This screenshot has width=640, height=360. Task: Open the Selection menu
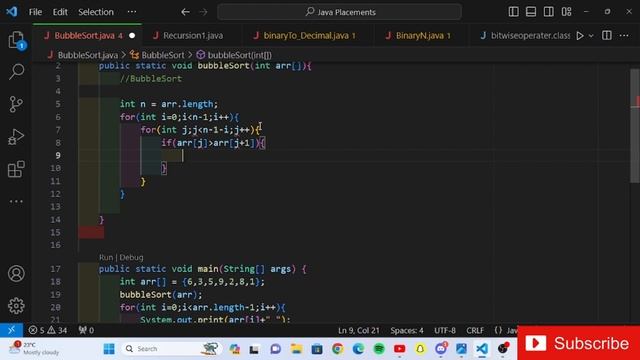(x=96, y=12)
